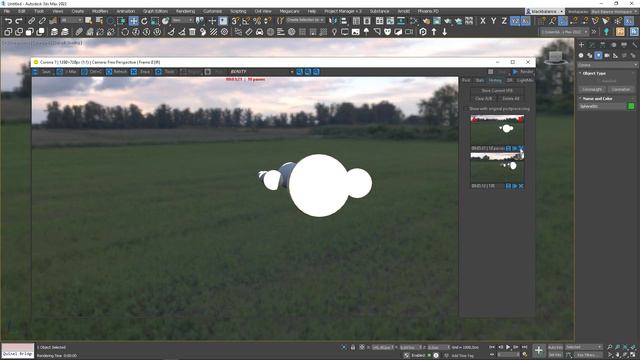The image size is (640, 360).
Task: Save the first history entry to disk
Action: 508,148
